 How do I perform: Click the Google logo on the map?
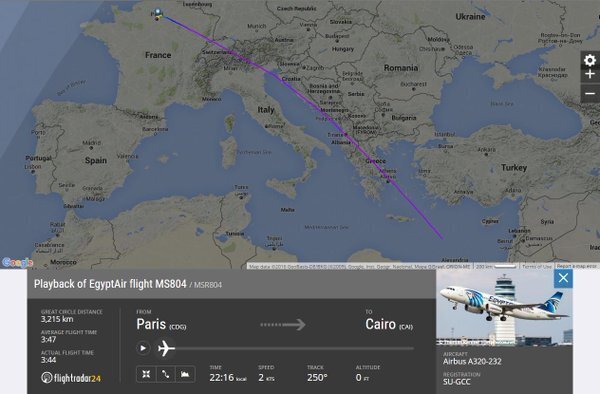pos(17,262)
